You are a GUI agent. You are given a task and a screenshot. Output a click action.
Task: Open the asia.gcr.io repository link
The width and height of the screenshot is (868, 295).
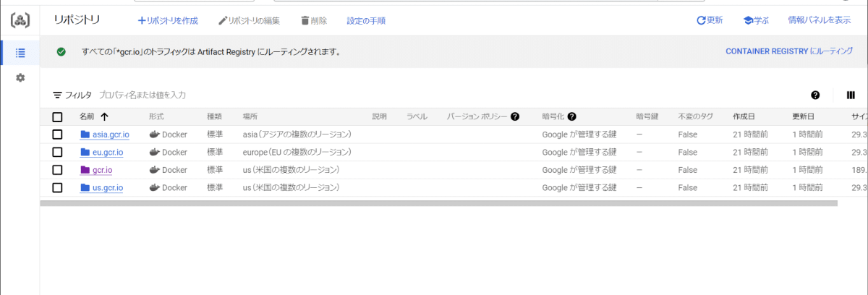click(111, 134)
